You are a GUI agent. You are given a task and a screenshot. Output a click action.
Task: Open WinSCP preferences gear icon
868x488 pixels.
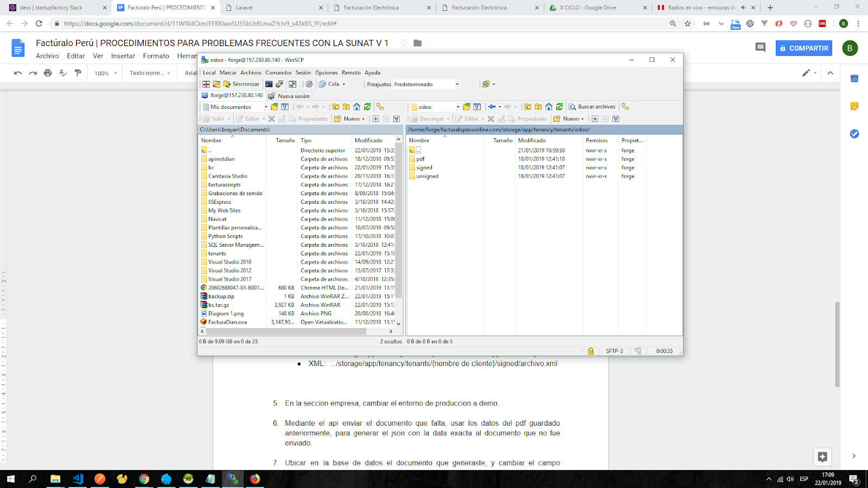[x=309, y=84]
